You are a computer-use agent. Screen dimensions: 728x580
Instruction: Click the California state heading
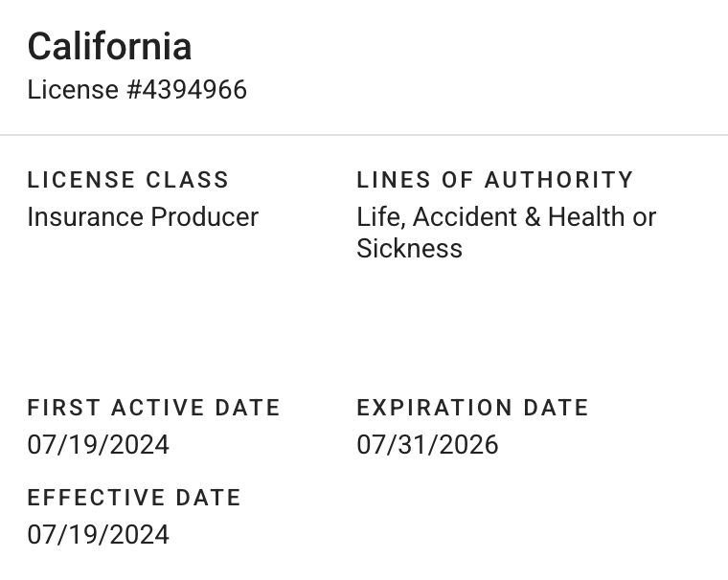pos(109,46)
